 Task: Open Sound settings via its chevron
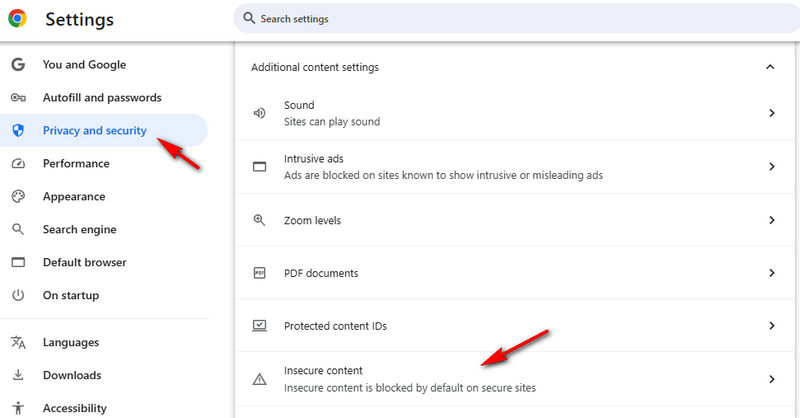[771, 113]
